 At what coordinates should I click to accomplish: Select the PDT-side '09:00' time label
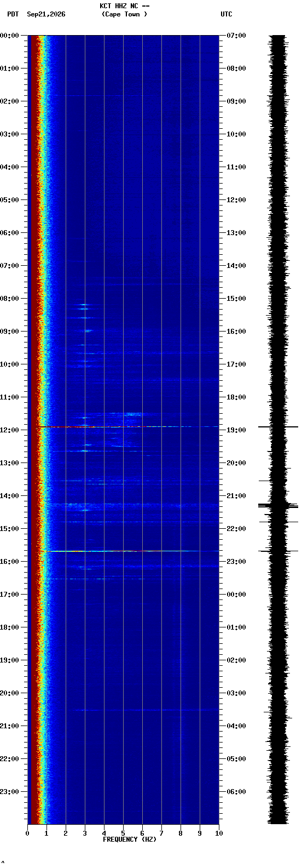[9, 332]
